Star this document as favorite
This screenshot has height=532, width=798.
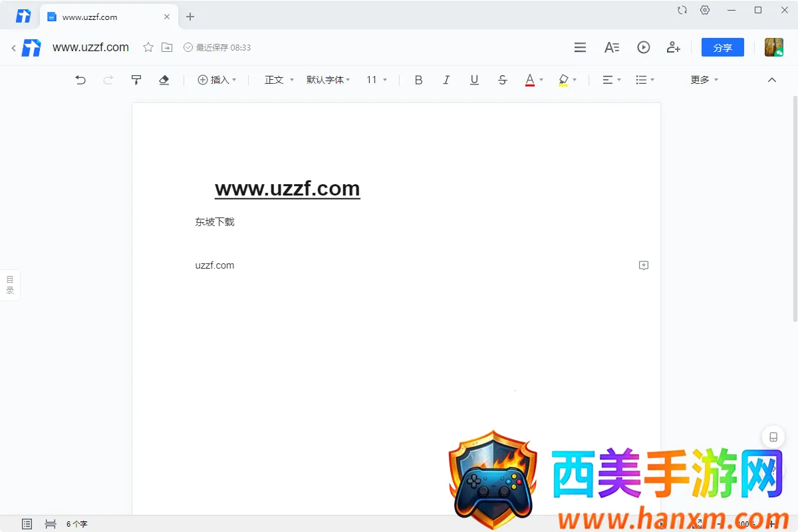(x=148, y=47)
